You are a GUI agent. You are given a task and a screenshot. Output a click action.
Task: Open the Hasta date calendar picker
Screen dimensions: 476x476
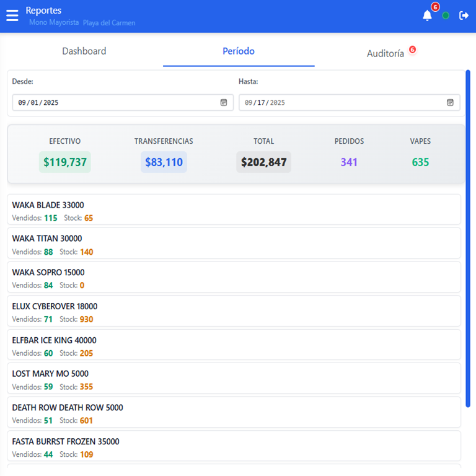[451, 102]
